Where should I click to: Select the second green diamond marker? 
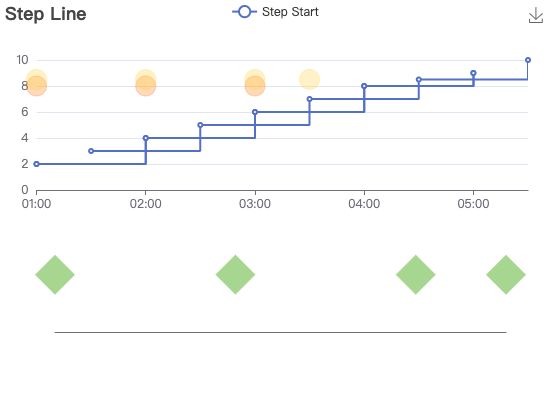click(235, 275)
